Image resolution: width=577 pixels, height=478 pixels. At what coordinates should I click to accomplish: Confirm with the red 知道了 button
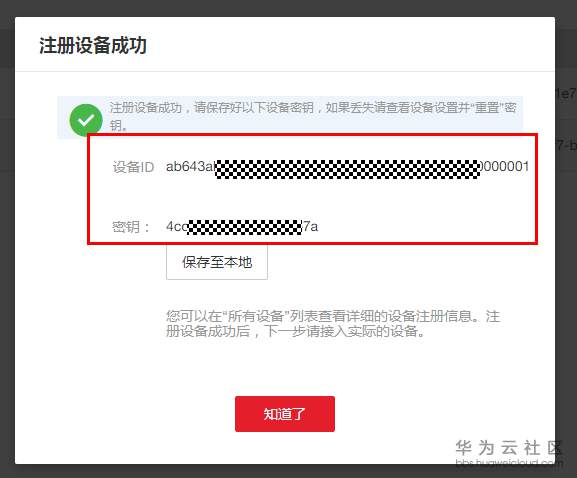[285, 414]
